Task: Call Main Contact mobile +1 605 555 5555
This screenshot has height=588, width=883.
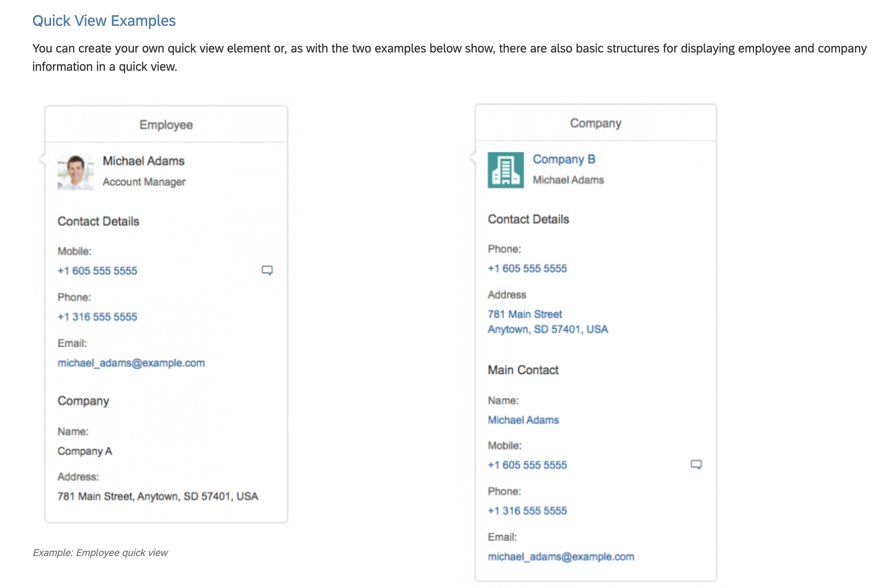Action: 527,465
